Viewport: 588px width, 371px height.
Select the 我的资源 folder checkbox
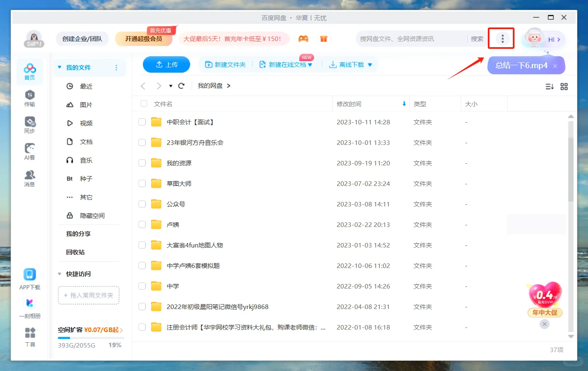click(x=142, y=163)
